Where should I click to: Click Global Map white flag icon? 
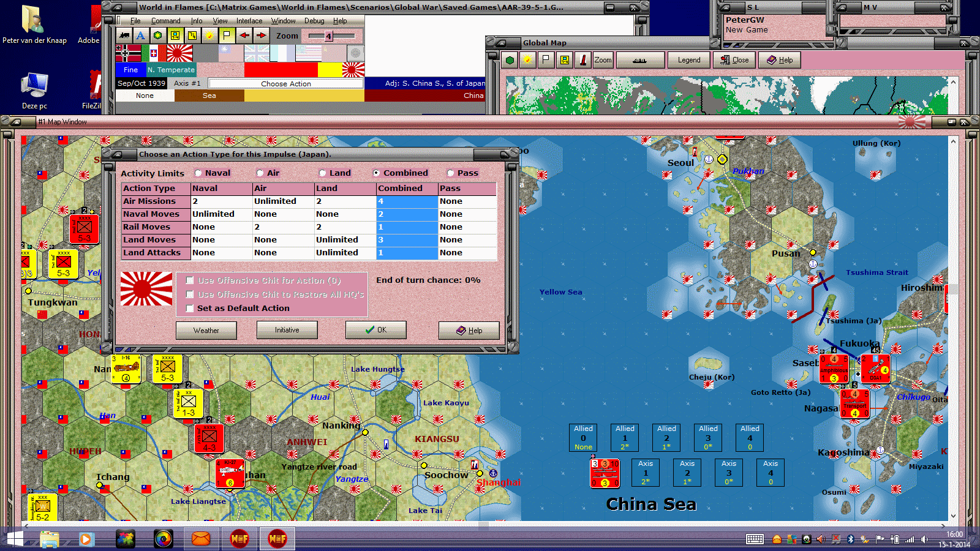point(545,60)
